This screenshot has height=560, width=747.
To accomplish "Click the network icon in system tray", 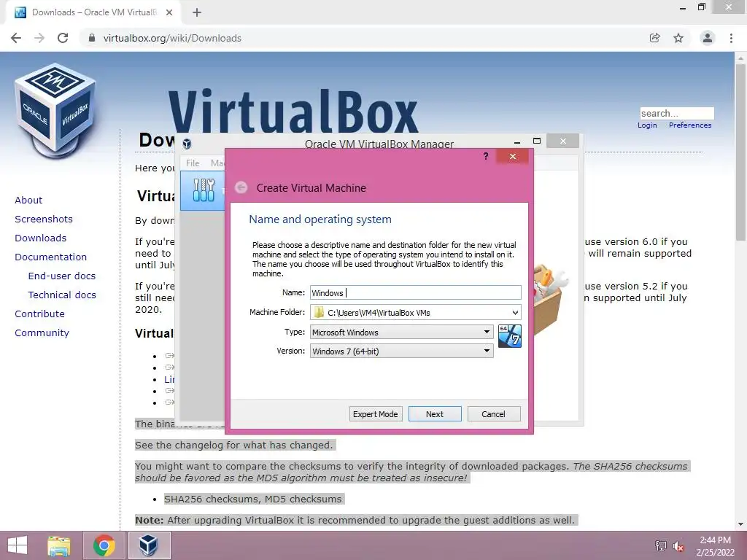I will point(661,545).
